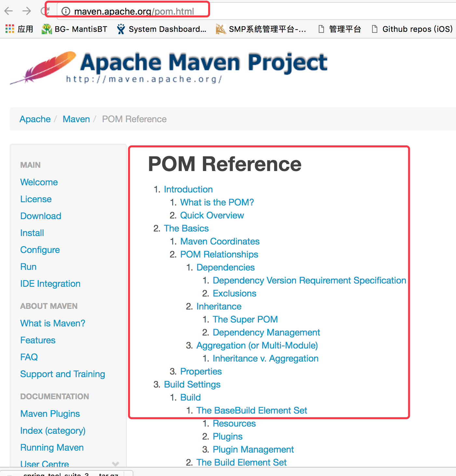Screen dimensions: 456x476
Task: Open the Maven Plugins link
Action: click(x=50, y=414)
